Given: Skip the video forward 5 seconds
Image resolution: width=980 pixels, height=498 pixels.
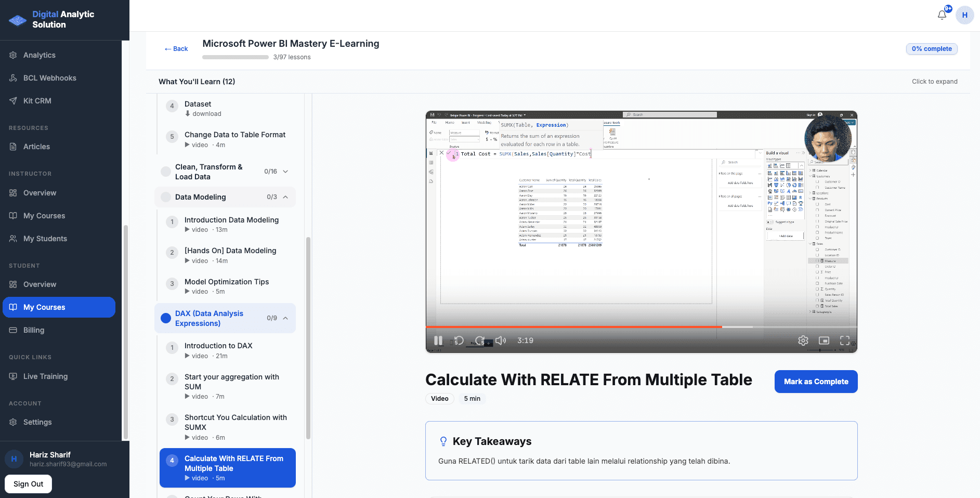Looking at the screenshot, I should 480,340.
